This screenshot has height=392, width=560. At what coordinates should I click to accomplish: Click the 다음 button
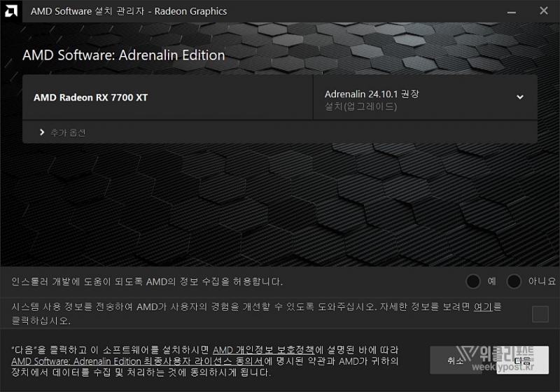(x=522, y=360)
